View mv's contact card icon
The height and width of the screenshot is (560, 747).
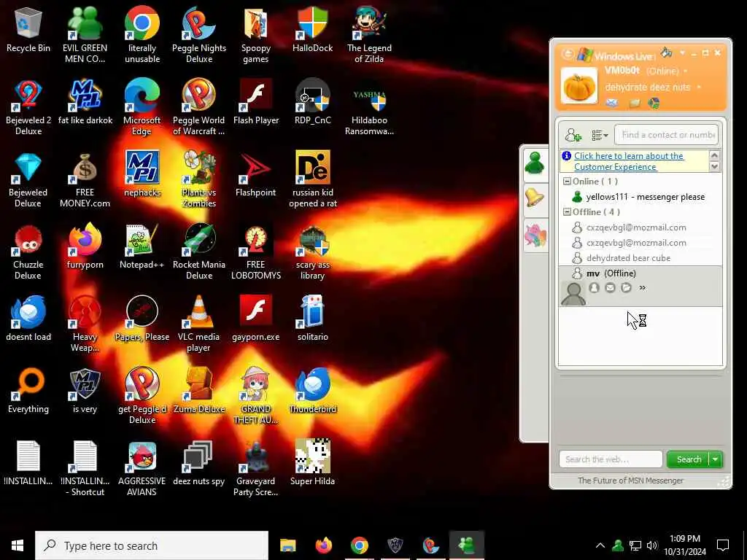click(594, 287)
